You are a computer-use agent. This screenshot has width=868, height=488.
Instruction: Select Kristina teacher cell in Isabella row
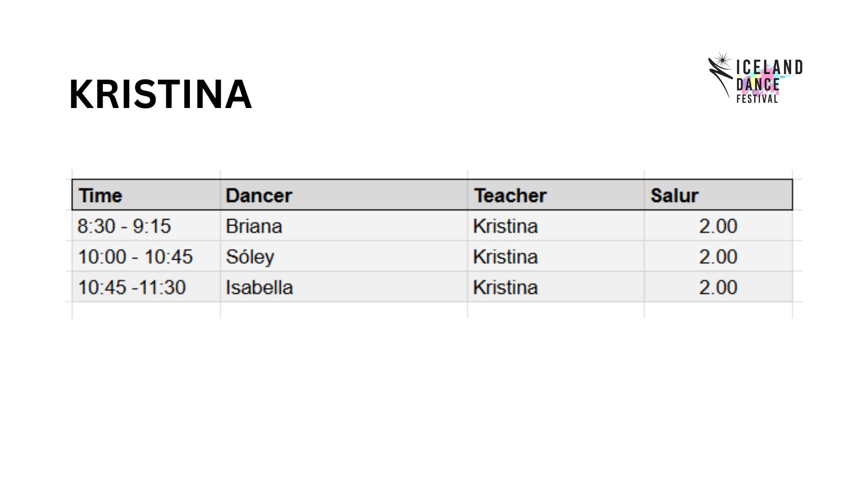556,287
